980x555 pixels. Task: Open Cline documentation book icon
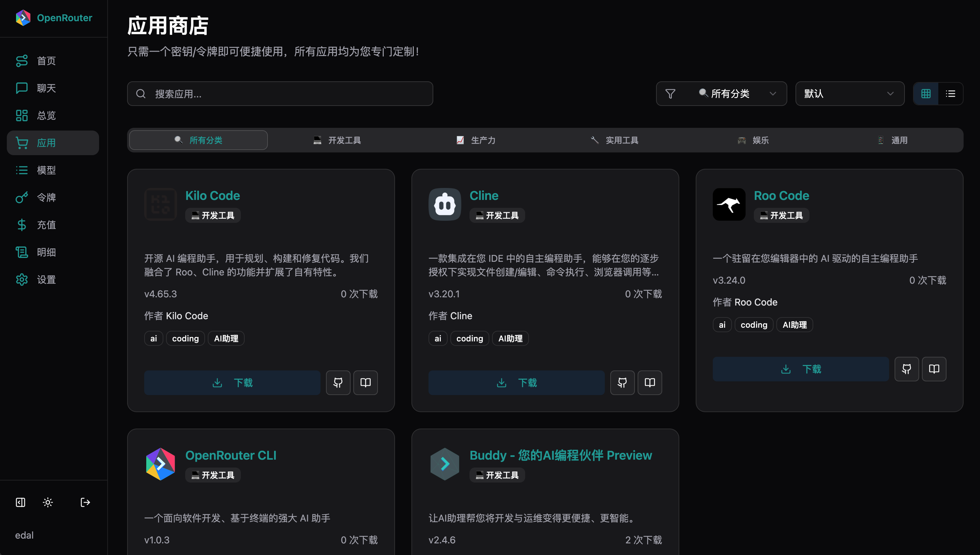coord(650,383)
